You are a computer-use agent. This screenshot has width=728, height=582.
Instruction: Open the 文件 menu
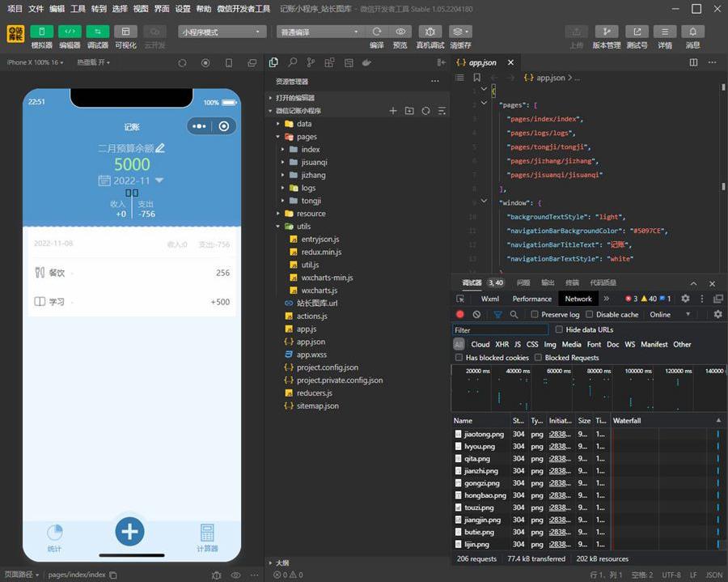[x=36, y=9]
